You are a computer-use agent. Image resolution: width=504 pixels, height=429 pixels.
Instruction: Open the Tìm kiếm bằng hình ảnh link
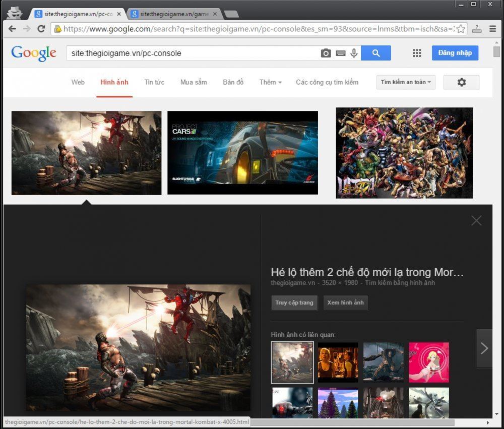tap(400, 283)
